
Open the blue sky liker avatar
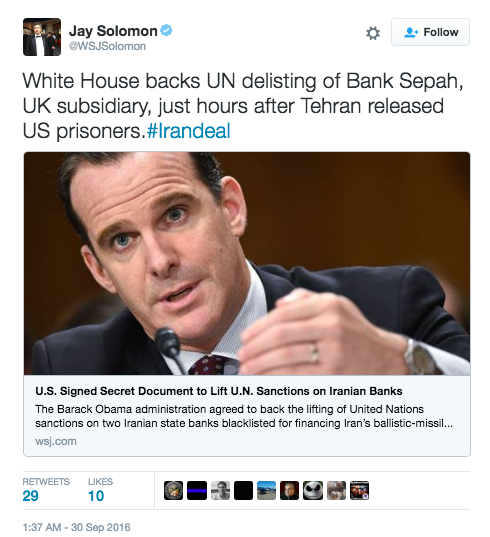266,490
